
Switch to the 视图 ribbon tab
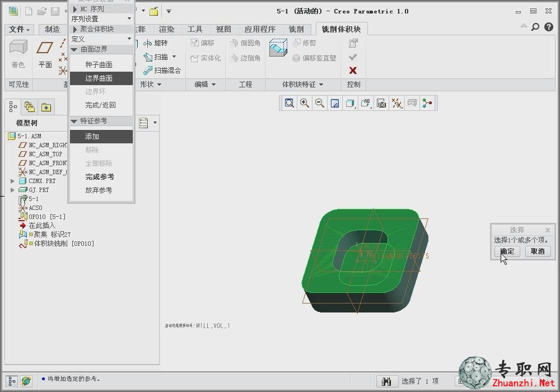click(223, 29)
